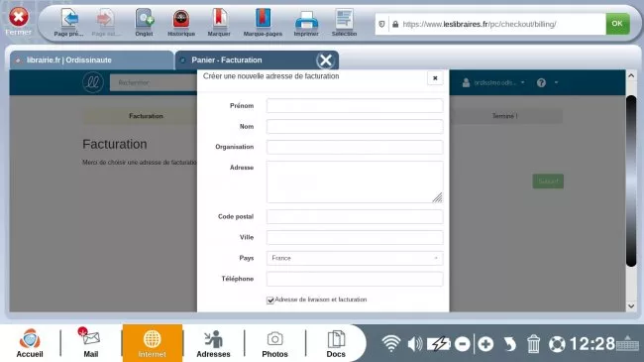Click the on-screen keyboard icon
Viewport: 644px width, 362px height.
point(627,342)
